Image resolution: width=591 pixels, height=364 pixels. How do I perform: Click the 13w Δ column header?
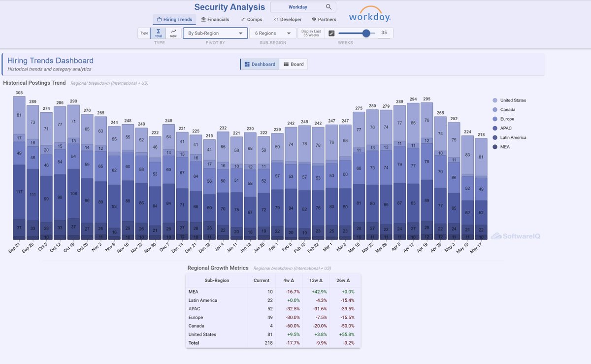pyautogui.click(x=317, y=280)
